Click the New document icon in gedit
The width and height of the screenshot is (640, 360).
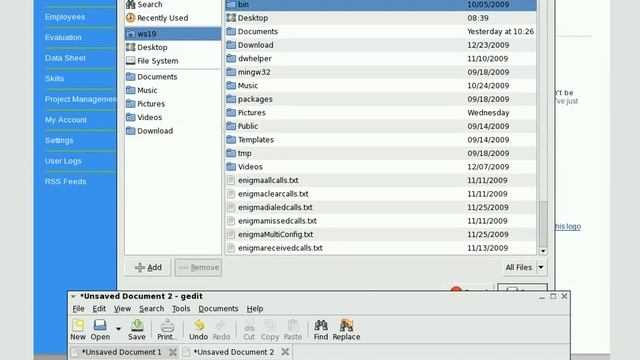pos(78,330)
